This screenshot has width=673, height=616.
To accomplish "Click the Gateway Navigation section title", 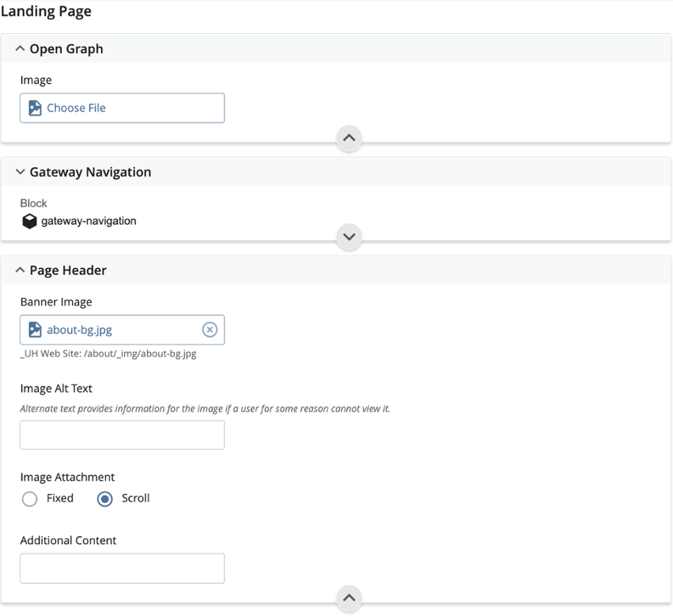I will pyautogui.click(x=90, y=172).
